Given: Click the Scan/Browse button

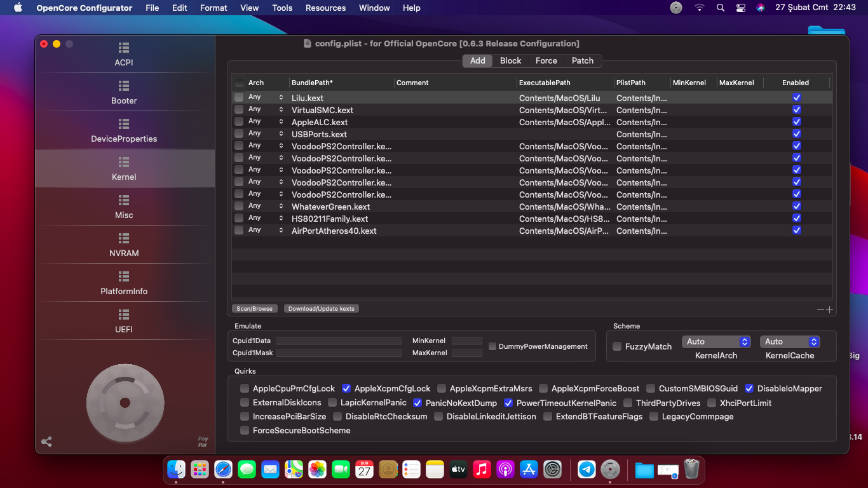Looking at the screenshot, I should point(254,309).
